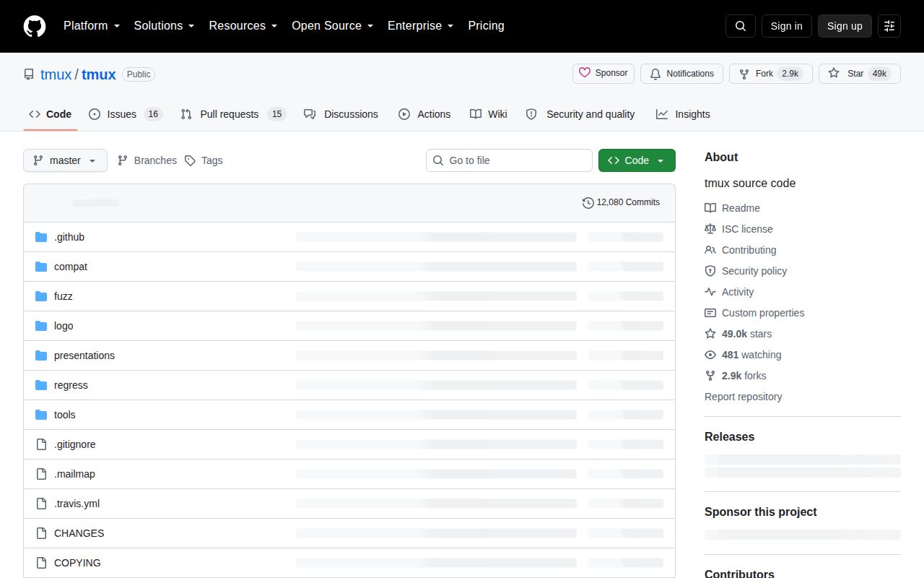Focus the Go to file field
The width and height of the screenshot is (924, 578).
coord(509,160)
